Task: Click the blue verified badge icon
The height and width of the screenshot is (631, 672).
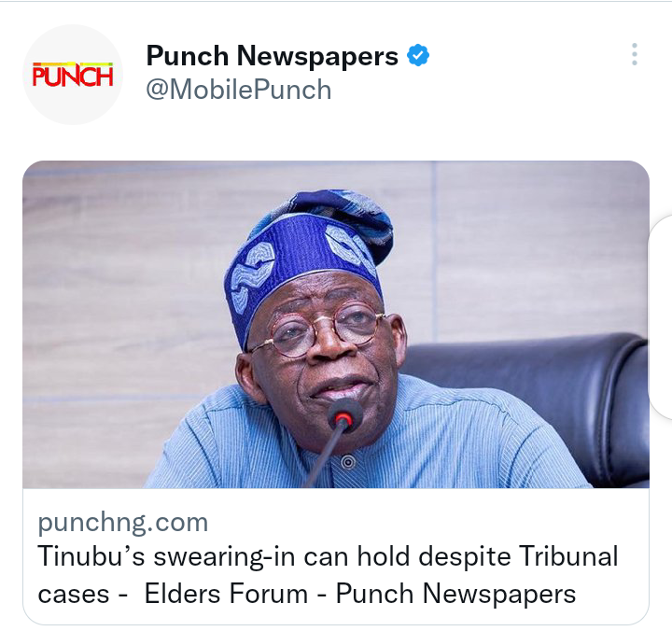Action: click(x=418, y=55)
